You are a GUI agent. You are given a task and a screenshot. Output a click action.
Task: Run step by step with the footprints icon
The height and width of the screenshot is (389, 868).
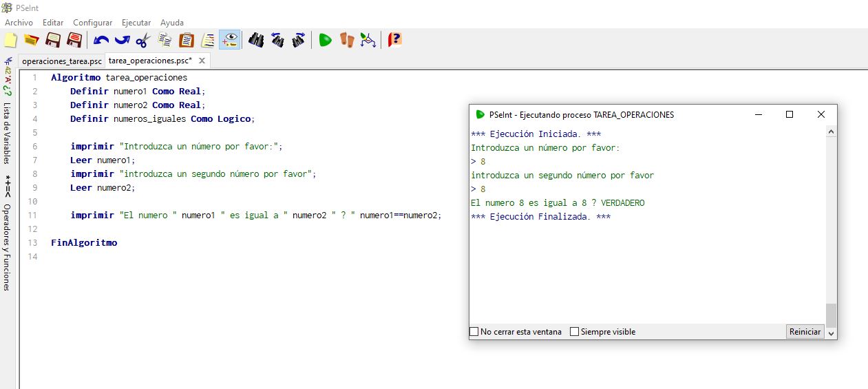click(346, 40)
